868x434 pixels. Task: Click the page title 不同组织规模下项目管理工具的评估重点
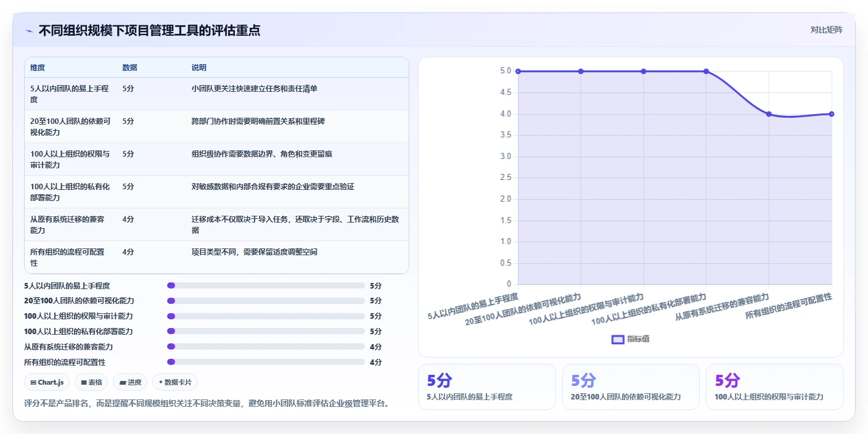pos(149,30)
